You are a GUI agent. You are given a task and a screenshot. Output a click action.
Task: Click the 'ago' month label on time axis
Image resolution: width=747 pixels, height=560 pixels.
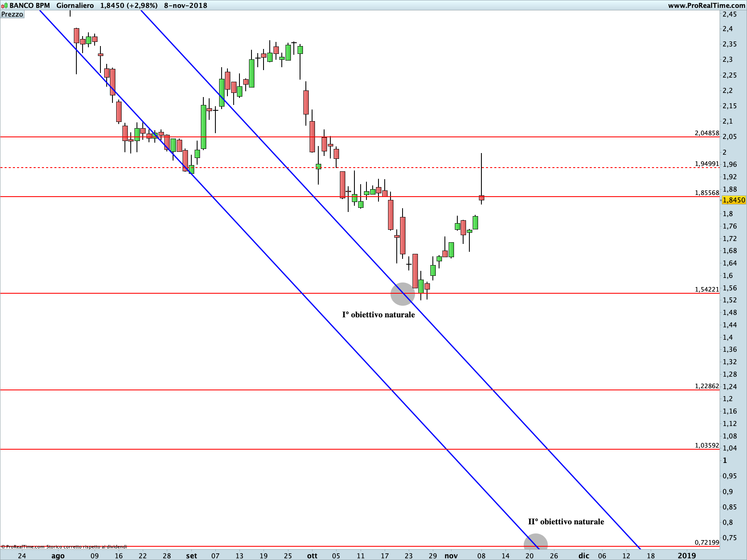[58, 556]
